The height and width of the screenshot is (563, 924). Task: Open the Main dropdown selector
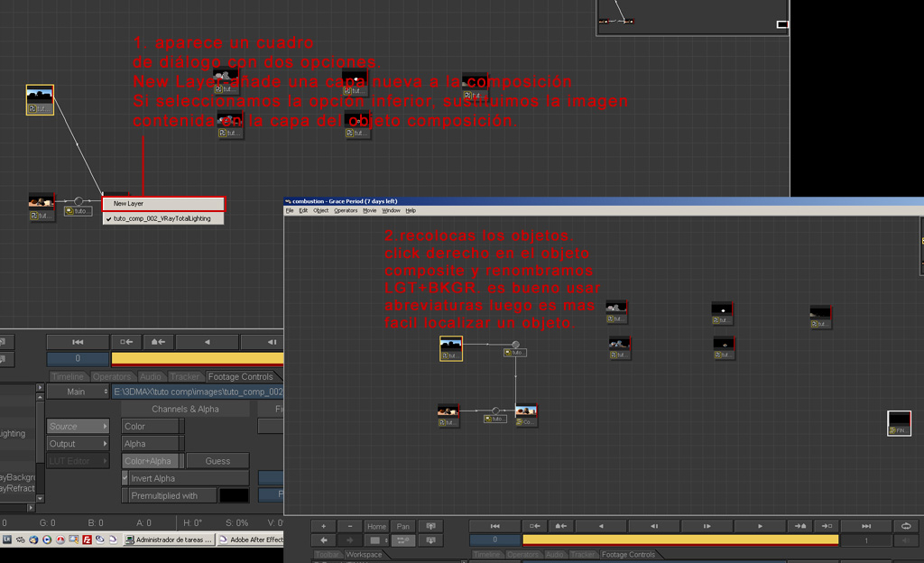pyautogui.click(x=79, y=392)
